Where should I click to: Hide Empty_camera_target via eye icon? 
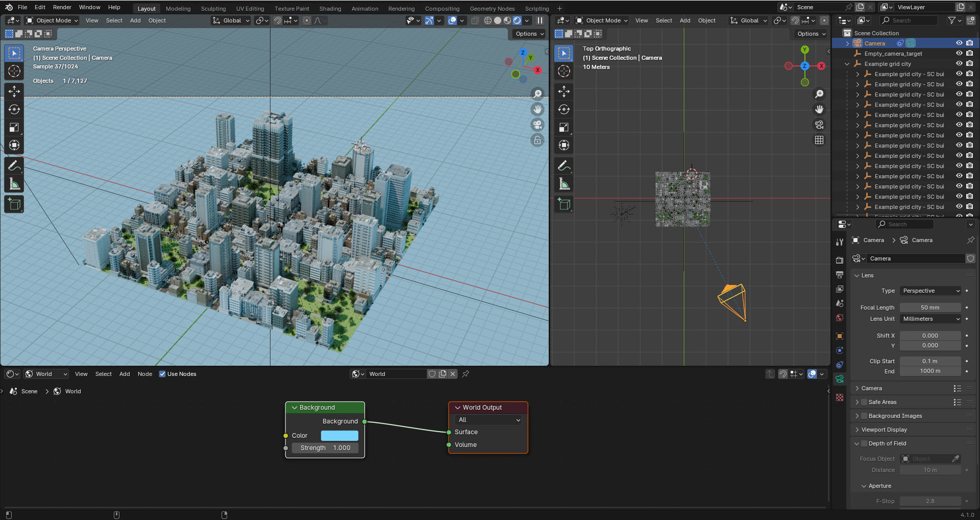[959, 54]
